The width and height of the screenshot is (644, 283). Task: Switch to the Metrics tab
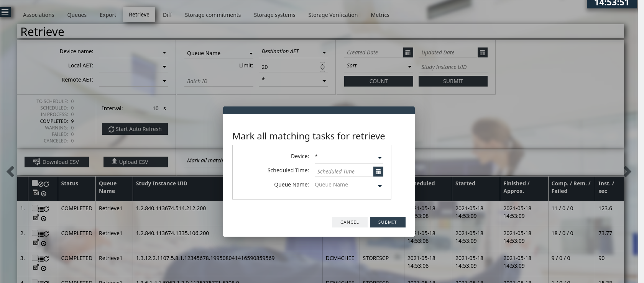(380, 15)
